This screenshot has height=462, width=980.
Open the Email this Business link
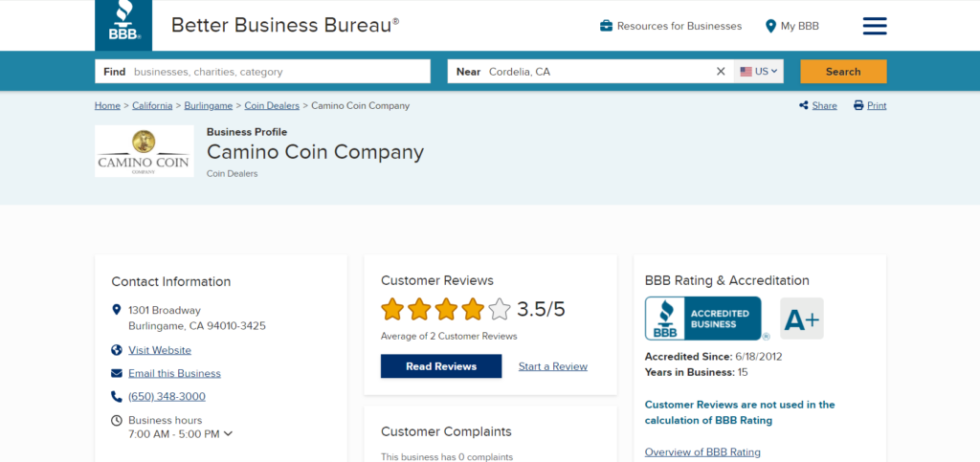(x=174, y=373)
